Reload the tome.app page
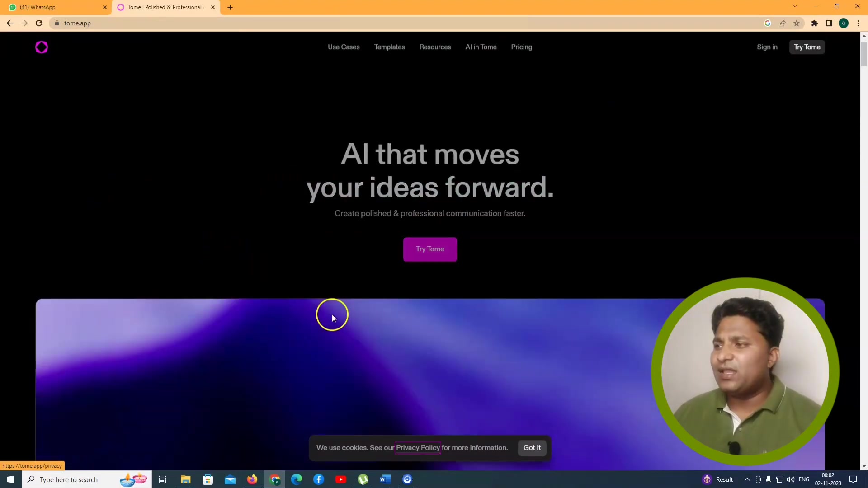 click(39, 23)
